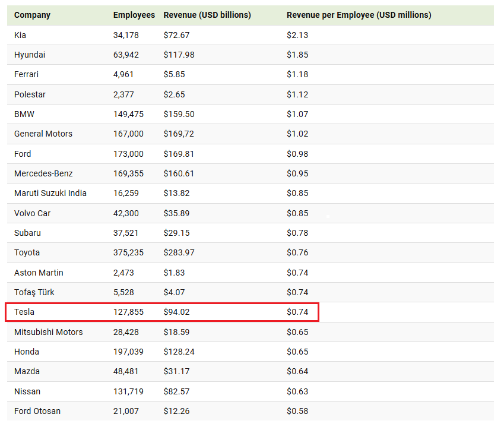Click the company name "General Motors"
Image resolution: width=504 pixels, height=430 pixels.
coord(43,134)
